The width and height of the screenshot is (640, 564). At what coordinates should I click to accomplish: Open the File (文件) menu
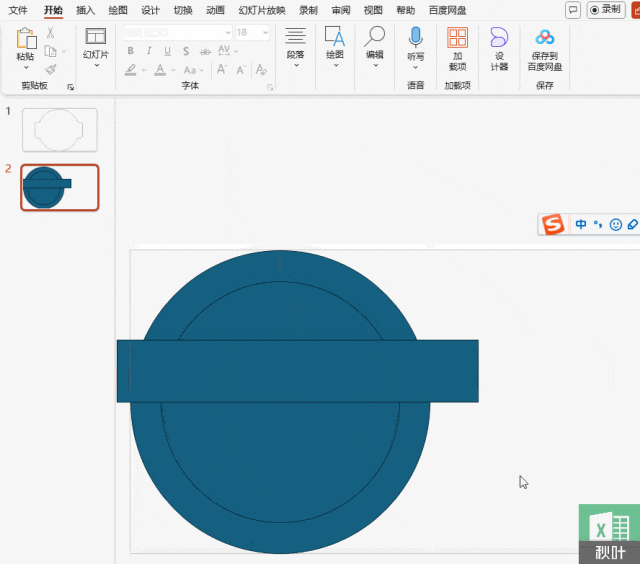(18, 10)
